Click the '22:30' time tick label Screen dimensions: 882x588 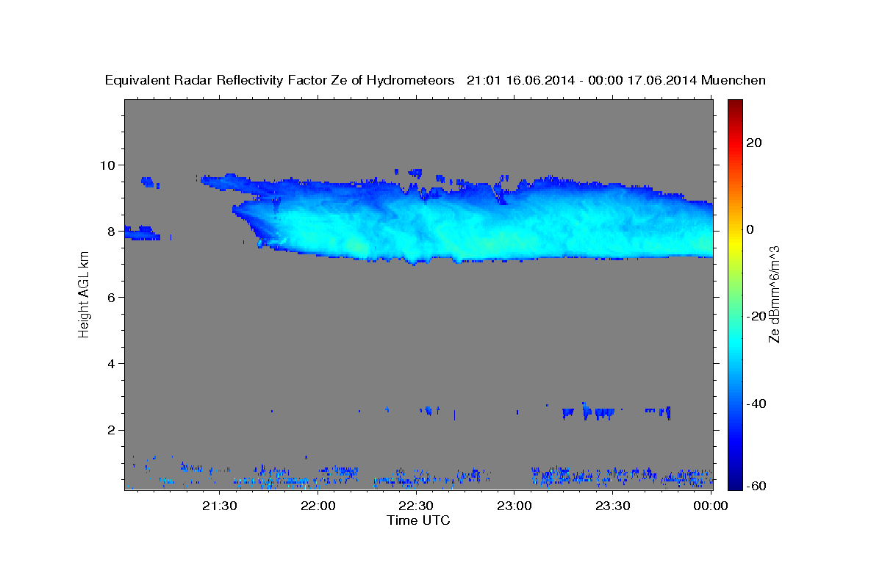pyautogui.click(x=416, y=506)
